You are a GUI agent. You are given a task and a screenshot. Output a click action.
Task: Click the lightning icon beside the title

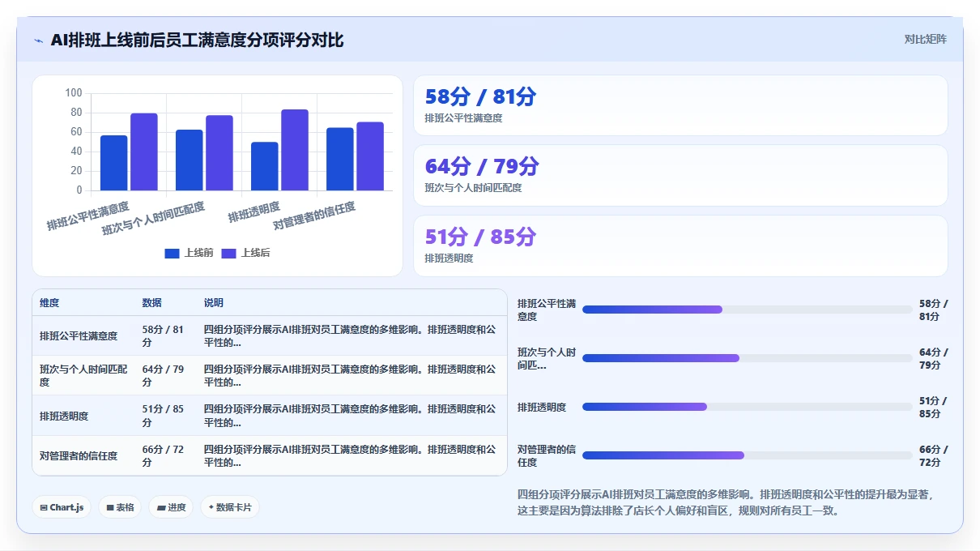click(38, 40)
